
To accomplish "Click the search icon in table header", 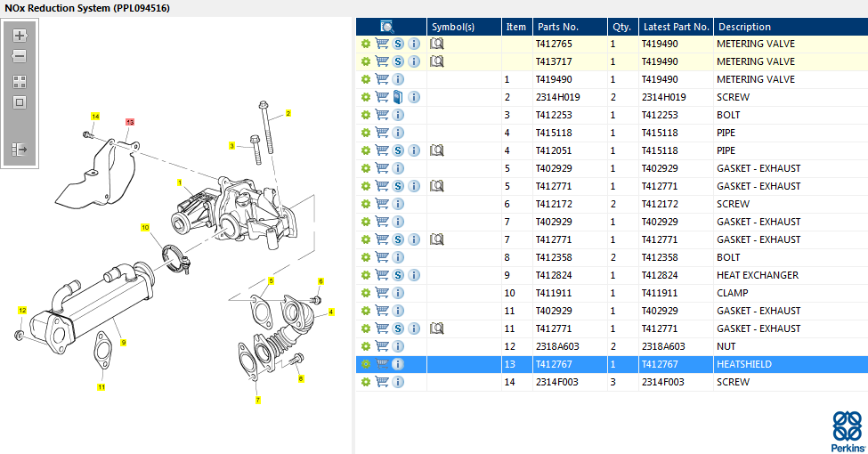I will point(387,27).
